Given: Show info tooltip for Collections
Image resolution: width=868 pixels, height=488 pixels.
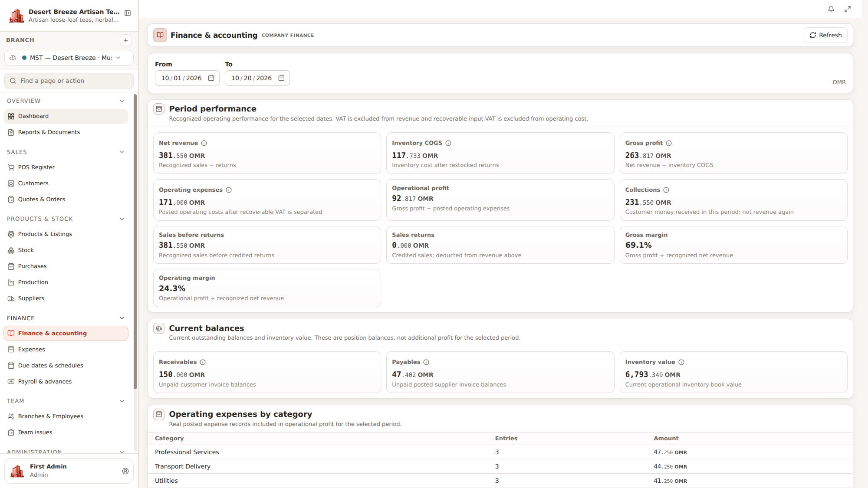Looking at the screenshot, I should (666, 190).
